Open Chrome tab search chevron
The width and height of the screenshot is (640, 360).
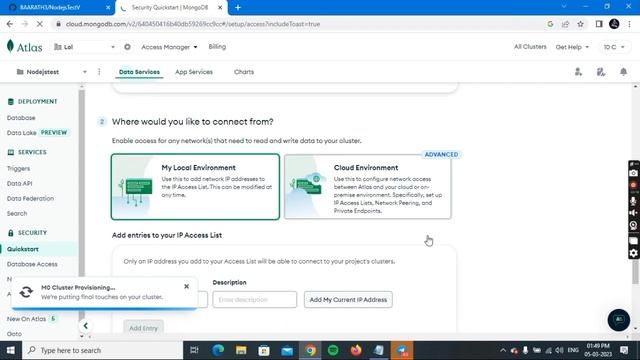[x=564, y=7]
